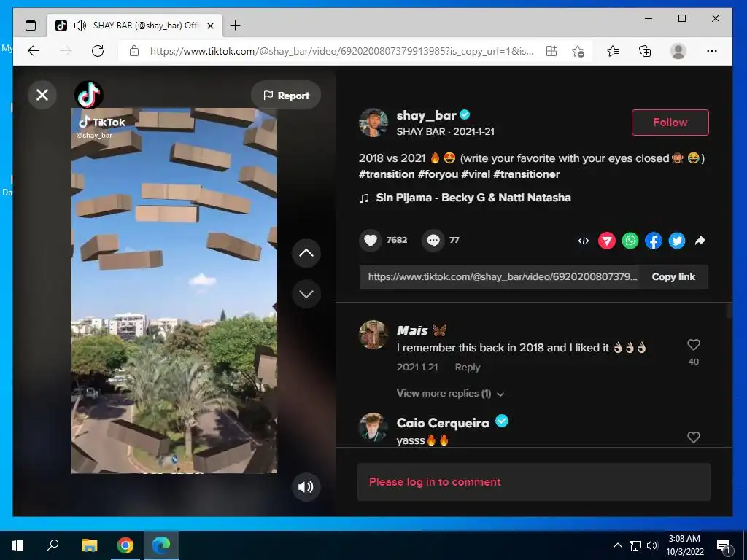Screen dimensions: 747x560
Task: Refresh the TikTok page
Action: pos(98,51)
